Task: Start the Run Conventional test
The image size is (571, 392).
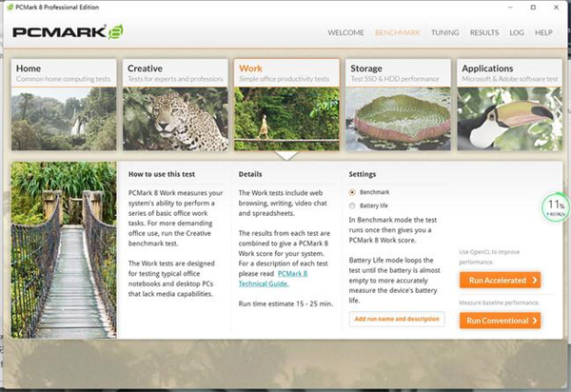Action: [500, 321]
